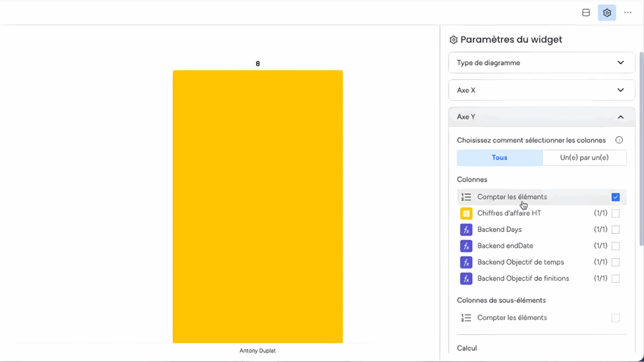Collapse the Axe Y section
This screenshot has width=644, height=362.
pos(541,117)
